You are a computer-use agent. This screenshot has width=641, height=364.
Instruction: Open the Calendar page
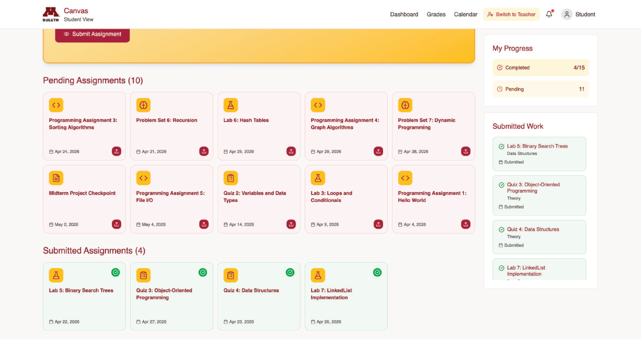pos(466,14)
